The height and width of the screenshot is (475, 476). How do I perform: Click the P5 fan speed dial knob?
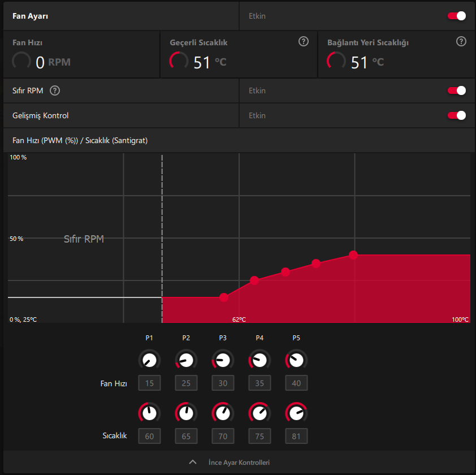click(x=296, y=361)
